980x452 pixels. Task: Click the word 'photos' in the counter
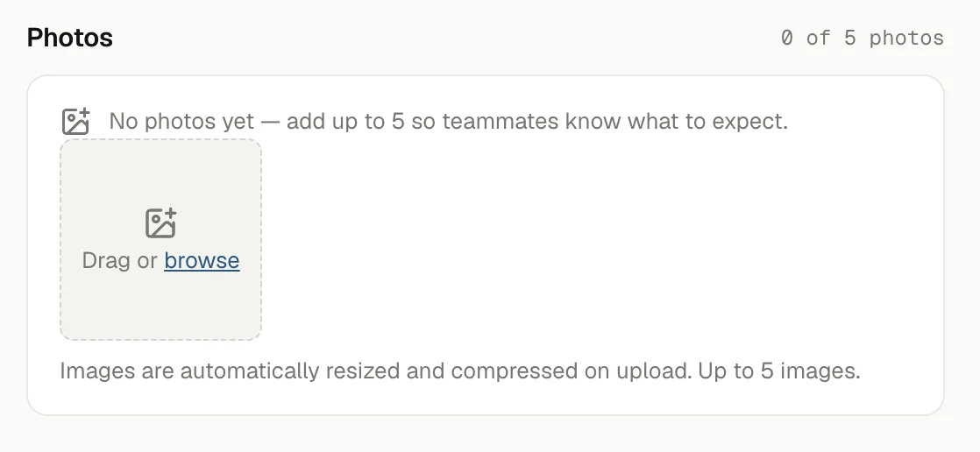(906, 38)
